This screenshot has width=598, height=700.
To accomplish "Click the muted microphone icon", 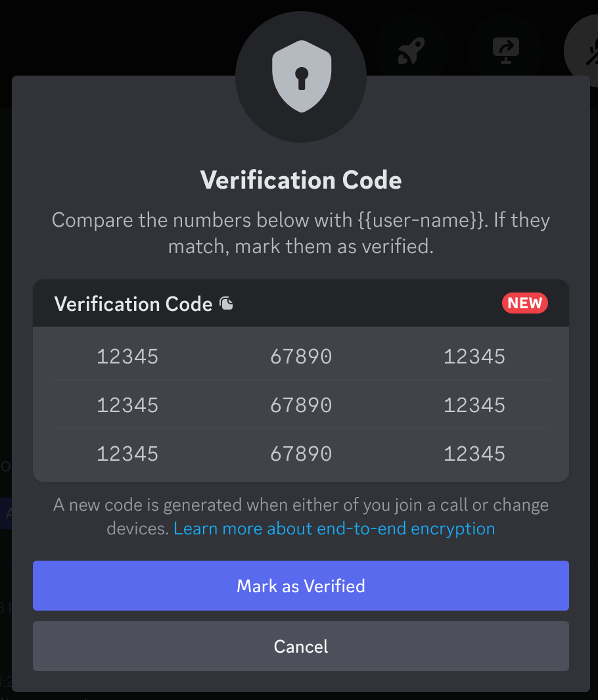I will (x=591, y=51).
